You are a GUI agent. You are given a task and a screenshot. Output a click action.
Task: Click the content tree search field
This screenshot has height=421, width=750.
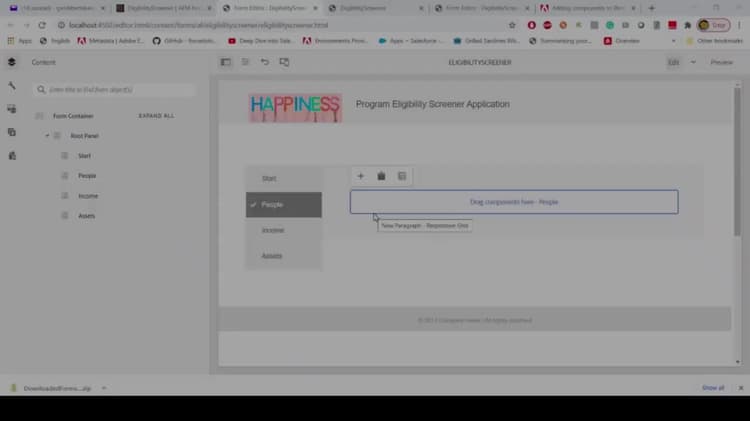pyautogui.click(x=115, y=89)
